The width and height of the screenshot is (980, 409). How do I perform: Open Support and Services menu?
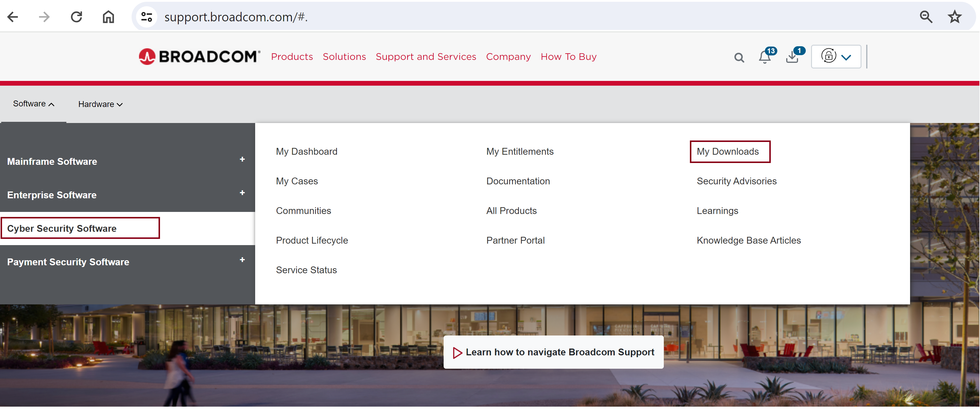[426, 57]
